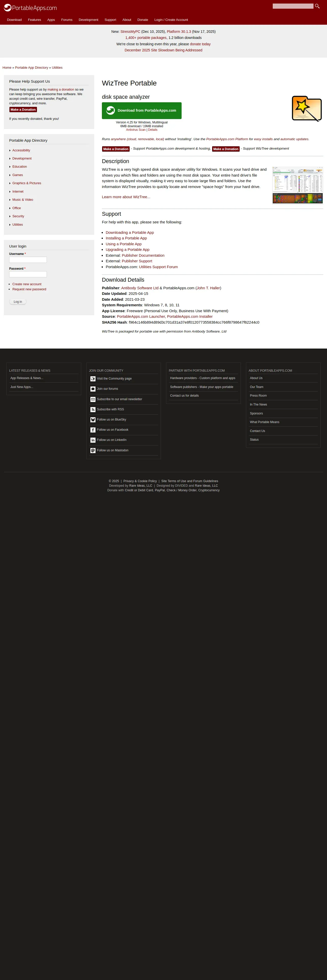Viewport: 327px width, 980px height.
Task: Click the Username input field
Action: 28,260
